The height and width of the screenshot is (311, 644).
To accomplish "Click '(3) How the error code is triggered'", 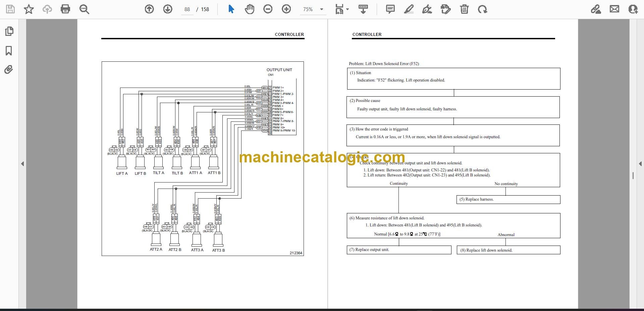I will [379, 129].
